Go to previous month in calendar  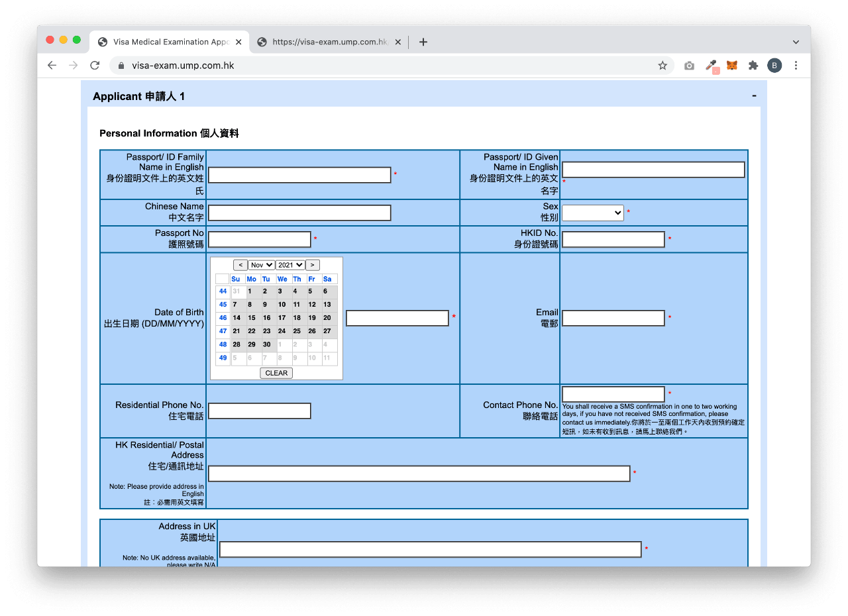tap(240, 265)
